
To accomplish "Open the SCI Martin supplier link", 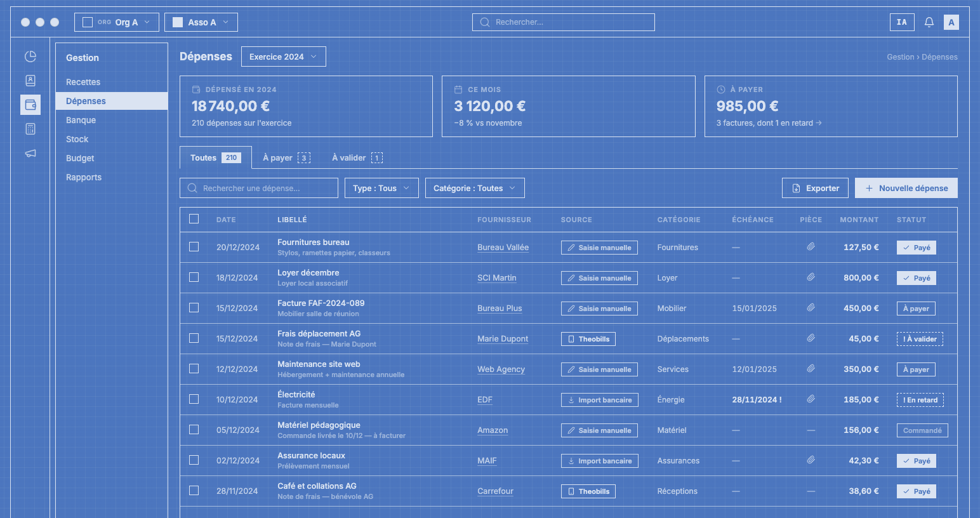I will point(497,277).
